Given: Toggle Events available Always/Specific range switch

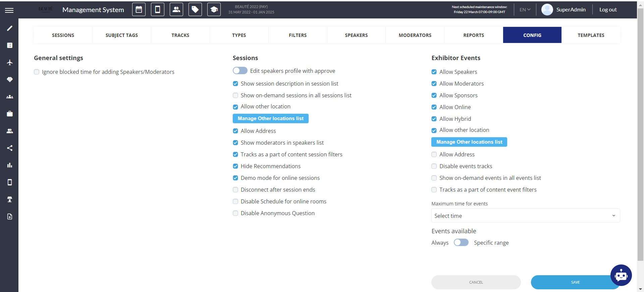Looking at the screenshot, I should pyautogui.click(x=461, y=242).
